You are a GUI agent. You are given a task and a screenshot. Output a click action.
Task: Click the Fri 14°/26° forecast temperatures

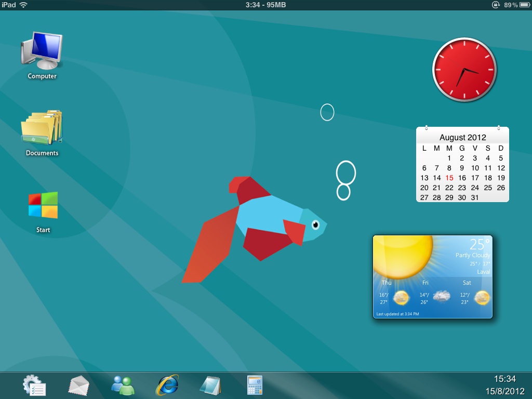[x=424, y=299]
